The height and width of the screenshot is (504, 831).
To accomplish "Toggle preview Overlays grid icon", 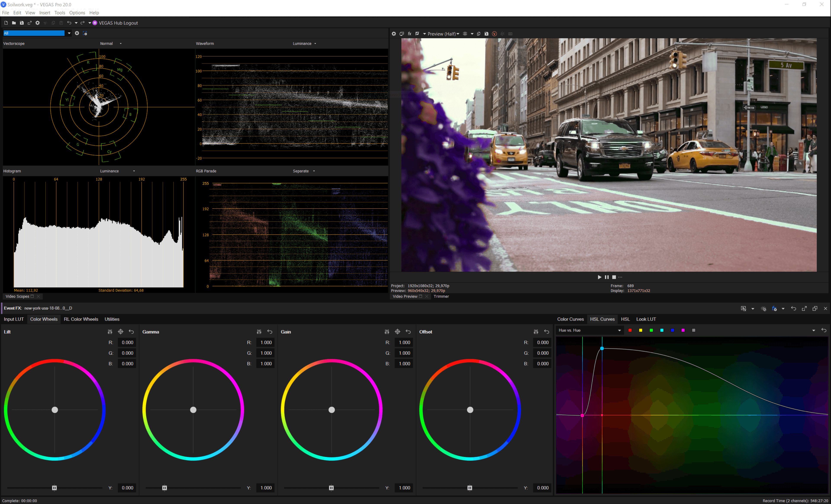I will [465, 34].
